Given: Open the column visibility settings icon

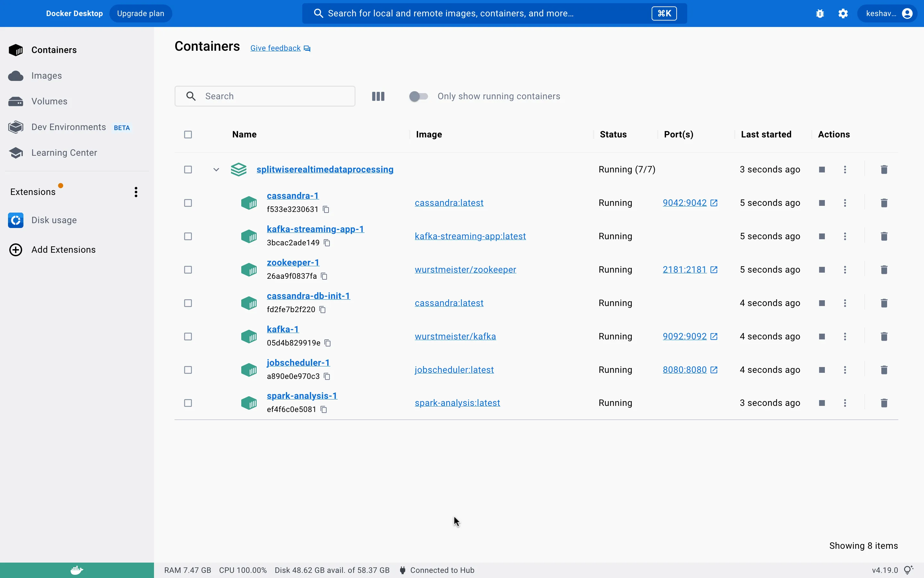Looking at the screenshot, I should 378,96.
